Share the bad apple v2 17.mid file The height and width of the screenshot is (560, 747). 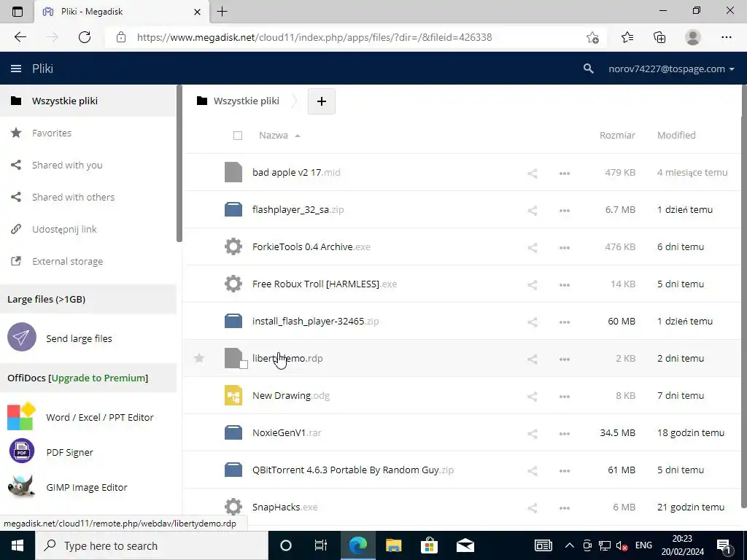(533, 174)
